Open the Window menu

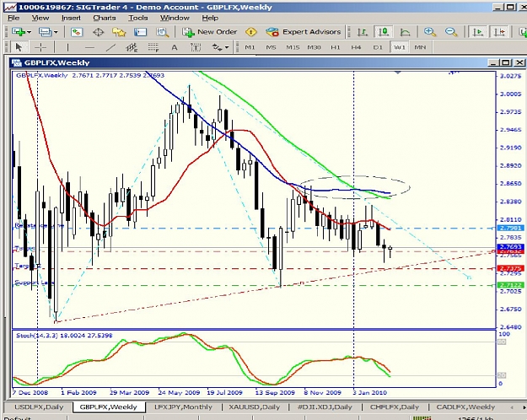175,18
